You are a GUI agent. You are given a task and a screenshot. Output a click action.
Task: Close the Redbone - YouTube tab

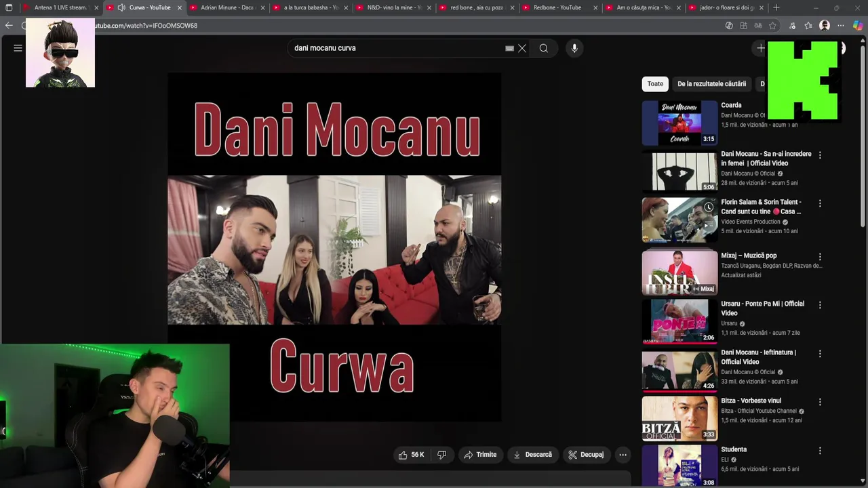[595, 7]
